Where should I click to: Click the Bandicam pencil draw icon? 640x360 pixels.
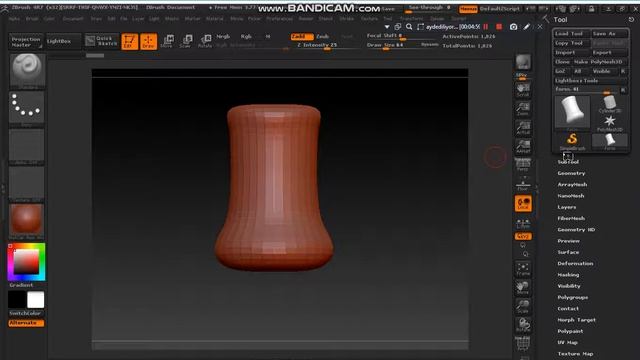coord(527,27)
